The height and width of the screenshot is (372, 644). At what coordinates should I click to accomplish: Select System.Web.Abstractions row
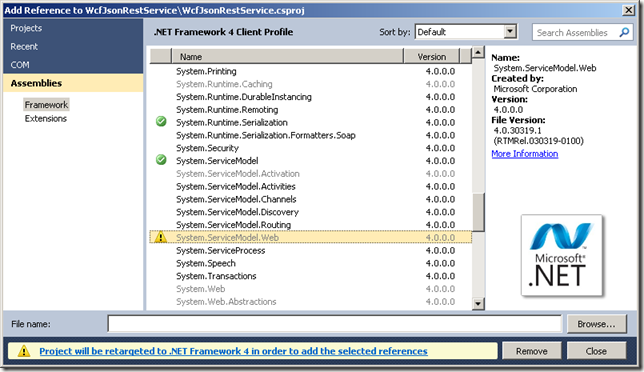(x=310, y=301)
